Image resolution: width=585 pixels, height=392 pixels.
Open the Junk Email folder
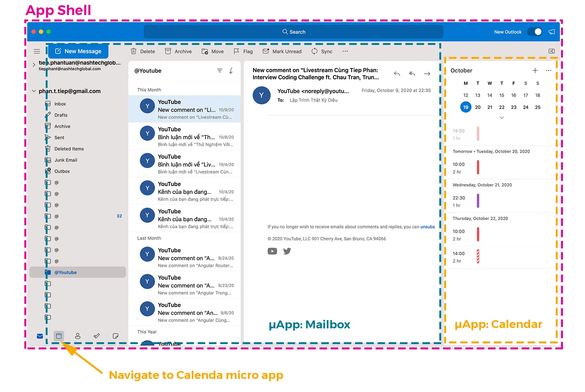point(66,160)
